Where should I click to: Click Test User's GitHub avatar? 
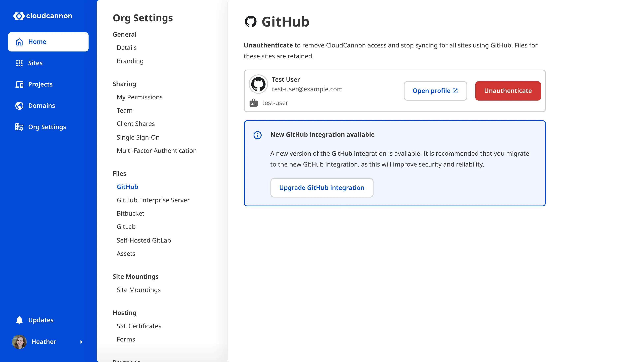click(x=258, y=84)
